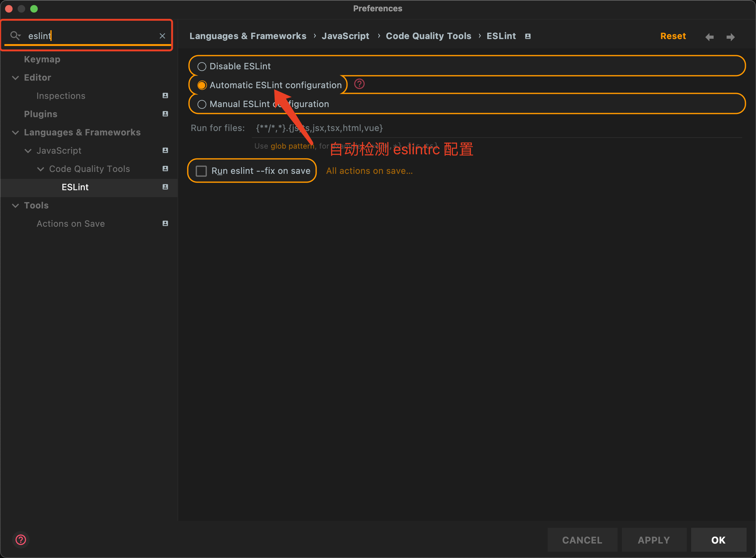
Task: Click the CANCEL button
Action: click(x=582, y=540)
